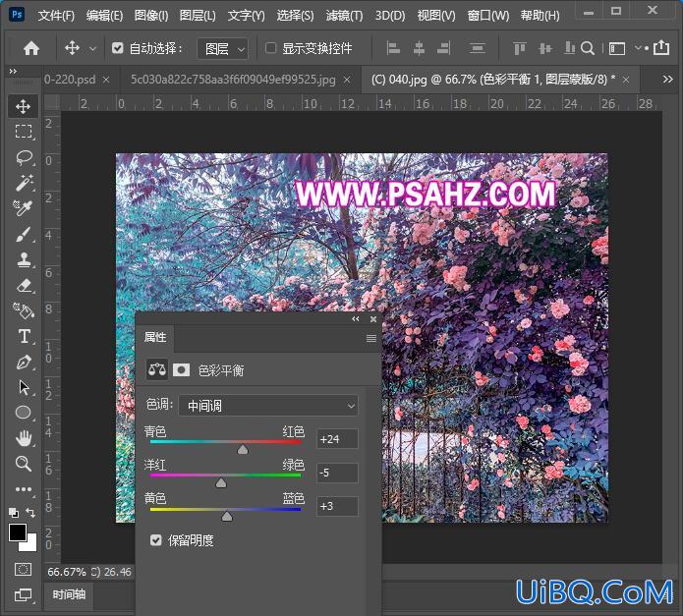Select the Lasso tool

click(23, 157)
